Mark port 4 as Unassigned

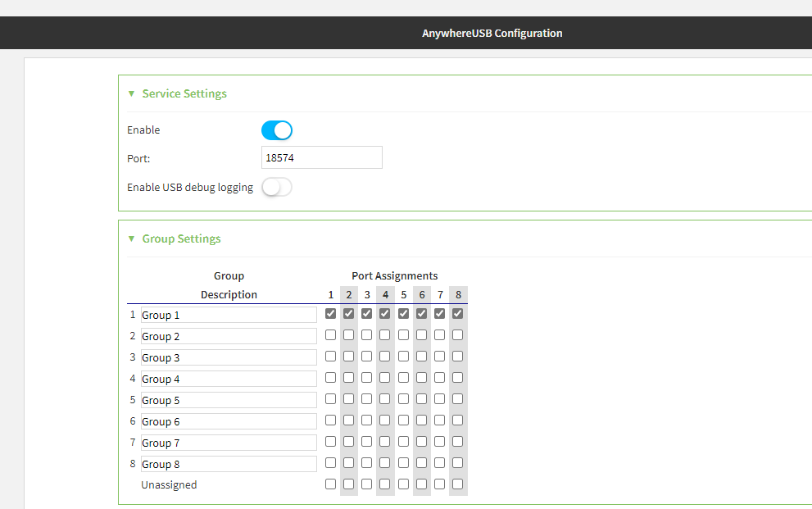point(385,484)
